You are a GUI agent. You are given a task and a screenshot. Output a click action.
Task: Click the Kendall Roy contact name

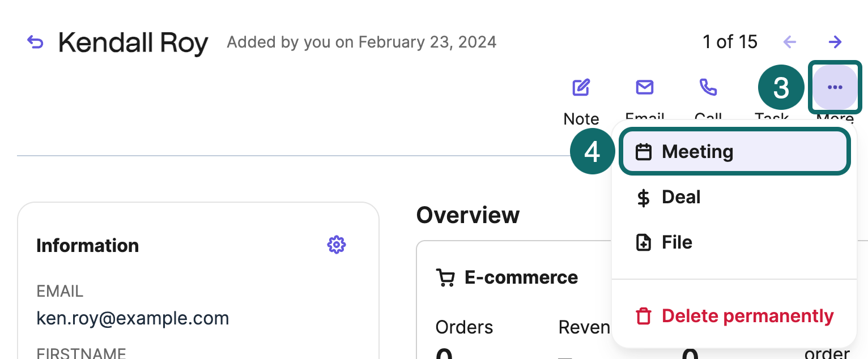(133, 42)
